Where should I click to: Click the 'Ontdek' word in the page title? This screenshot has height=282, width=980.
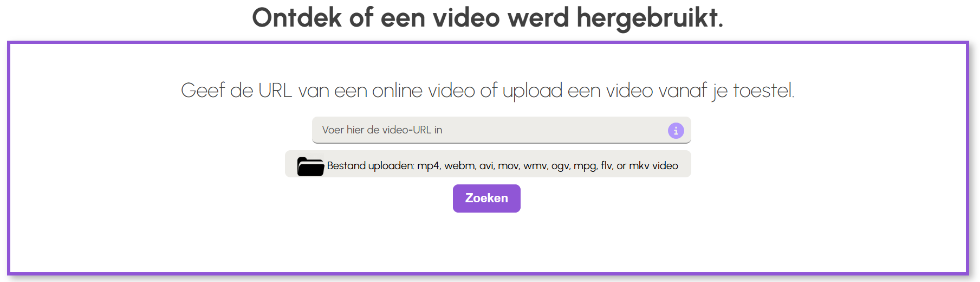pos(297,17)
